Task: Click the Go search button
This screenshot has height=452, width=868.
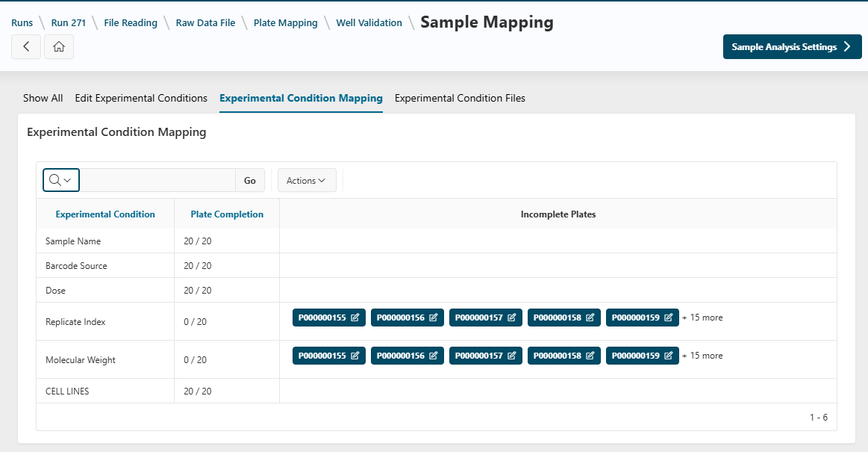Action: [x=250, y=181]
